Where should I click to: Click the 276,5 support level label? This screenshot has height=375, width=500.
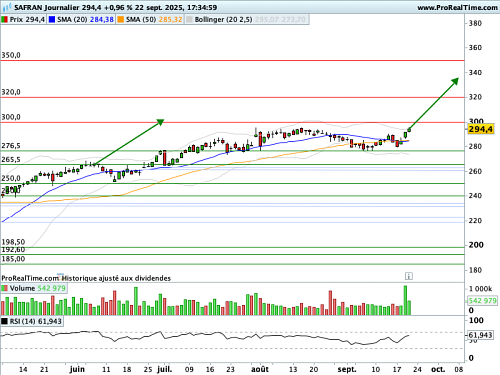(11, 146)
